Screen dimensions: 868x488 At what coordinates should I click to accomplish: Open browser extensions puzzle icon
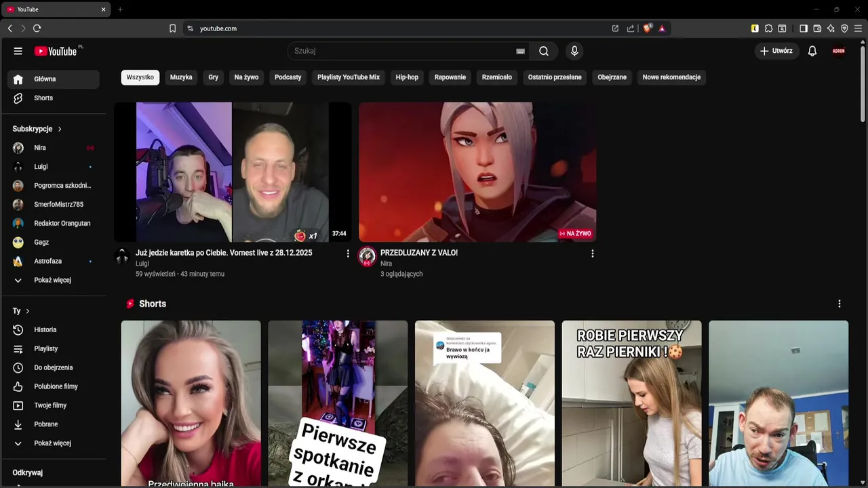768,28
